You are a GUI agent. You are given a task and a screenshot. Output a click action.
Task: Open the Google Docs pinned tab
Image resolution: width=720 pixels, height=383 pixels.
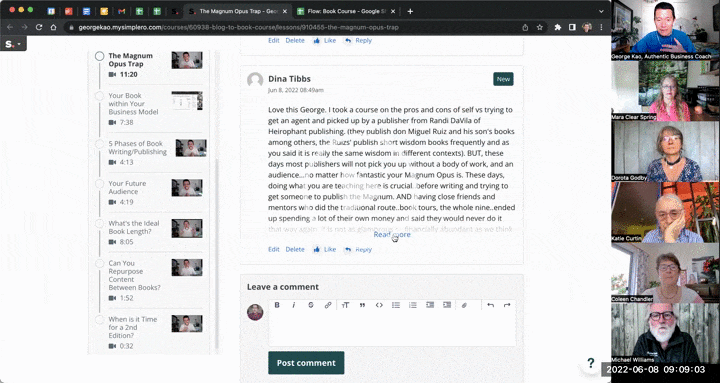pos(86,11)
